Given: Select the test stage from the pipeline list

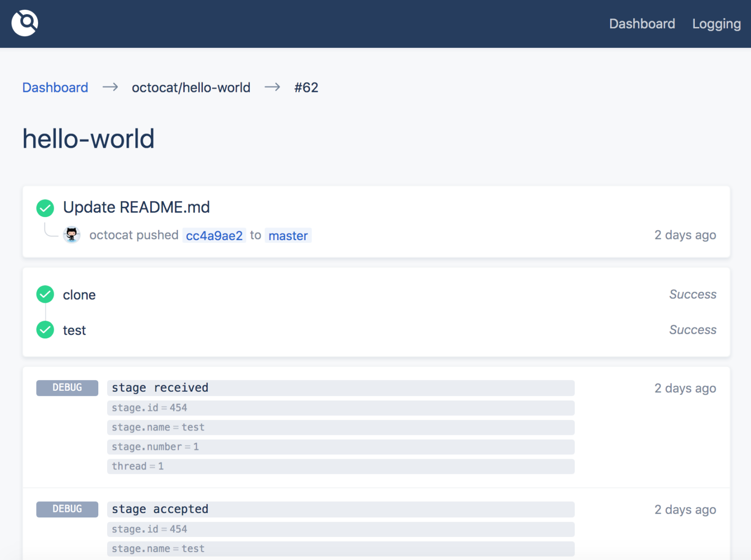Looking at the screenshot, I should point(74,330).
